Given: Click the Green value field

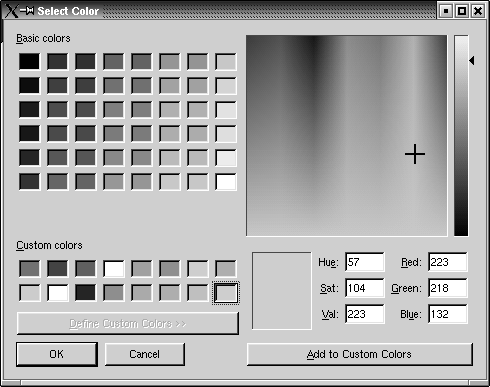Looking at the screenshot, I should pos(448,288).
